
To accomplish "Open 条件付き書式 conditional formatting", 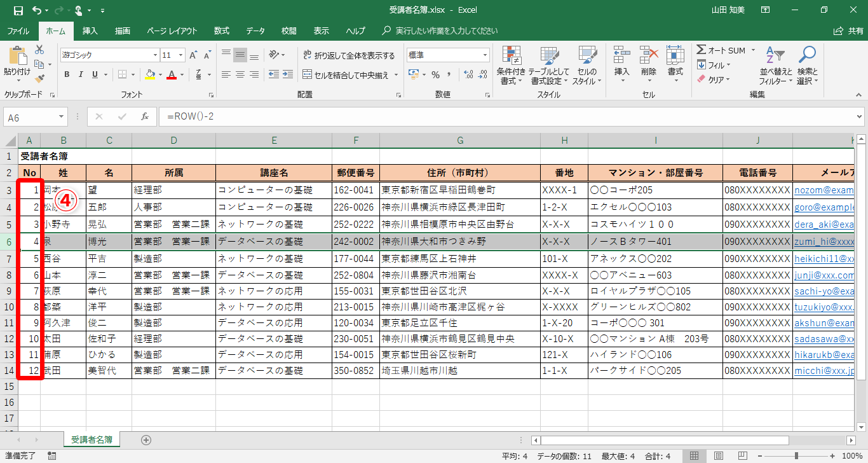I will click(x=512, y=66).
